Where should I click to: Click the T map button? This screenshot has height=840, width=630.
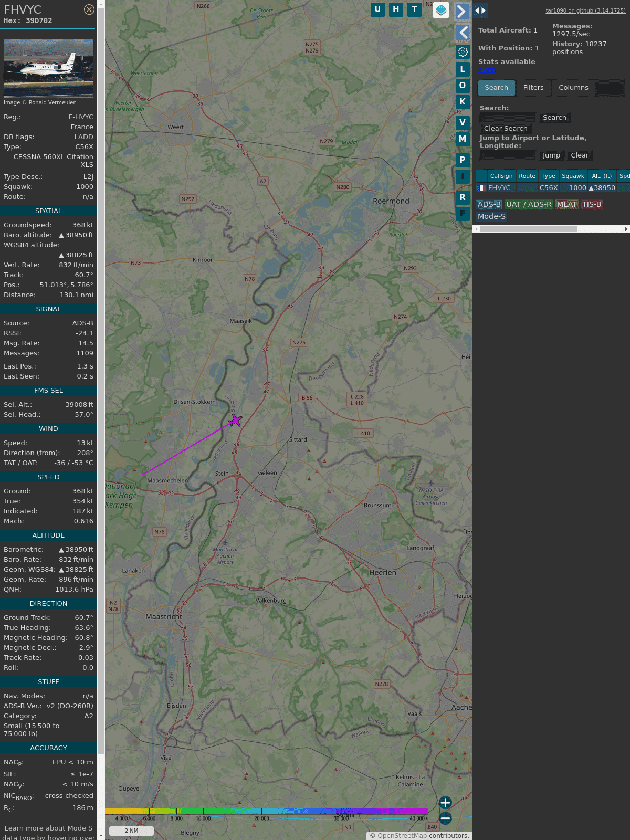[415, 9]
